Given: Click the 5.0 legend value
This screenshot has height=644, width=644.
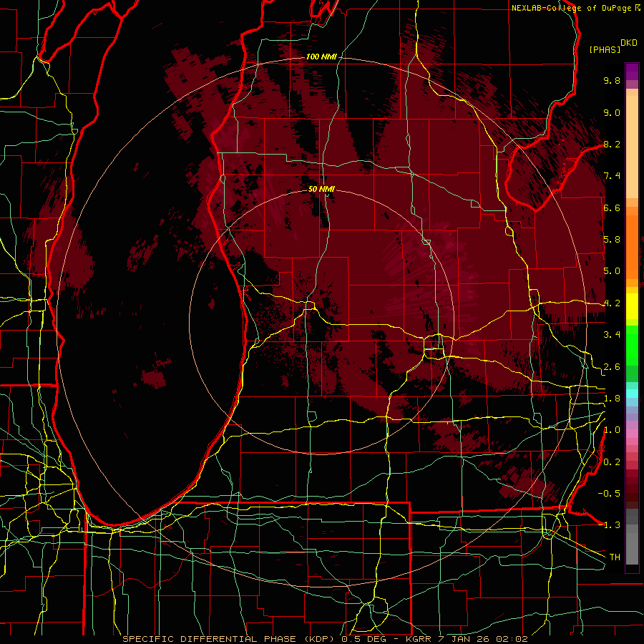Looking at the screenshot, I should point(612,271).
